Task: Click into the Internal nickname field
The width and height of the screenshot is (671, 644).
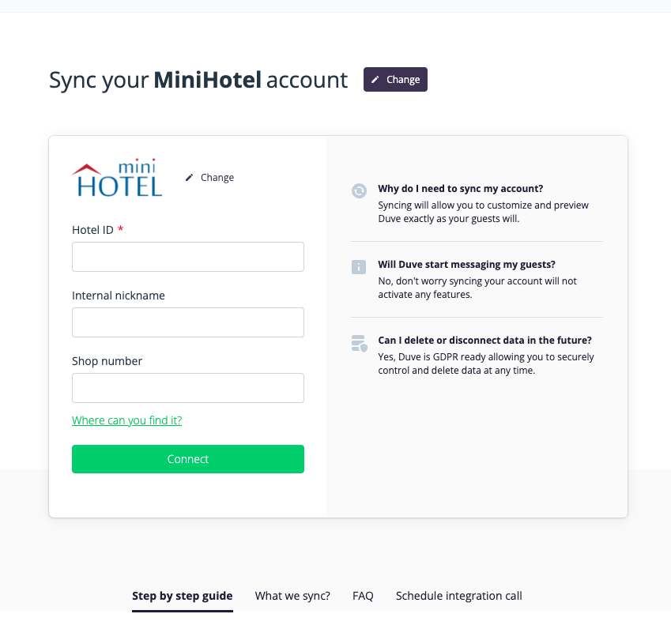Action: (x=188, y=322)
